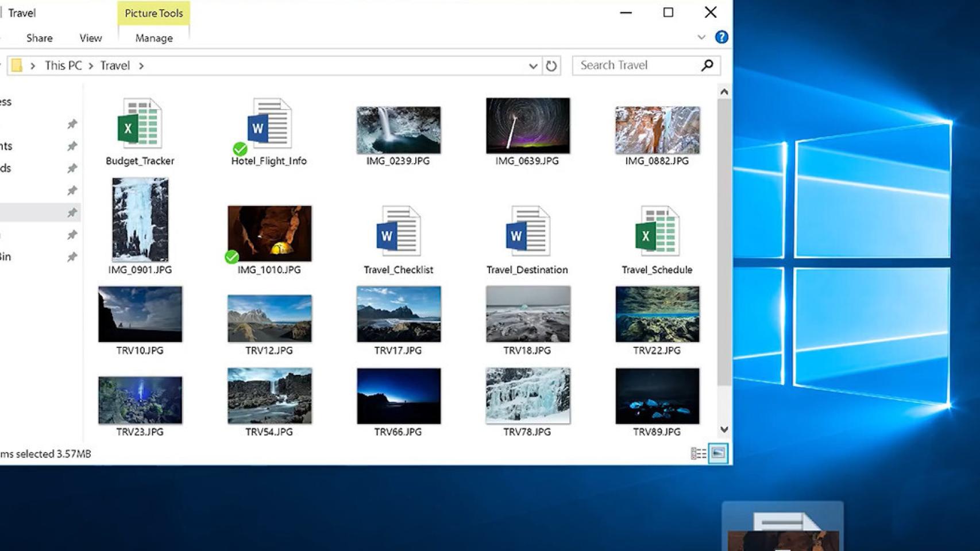The image size is (980, 551).
Task: Click the search magnifier in Search Travel box
Action: tap(707, 65)
